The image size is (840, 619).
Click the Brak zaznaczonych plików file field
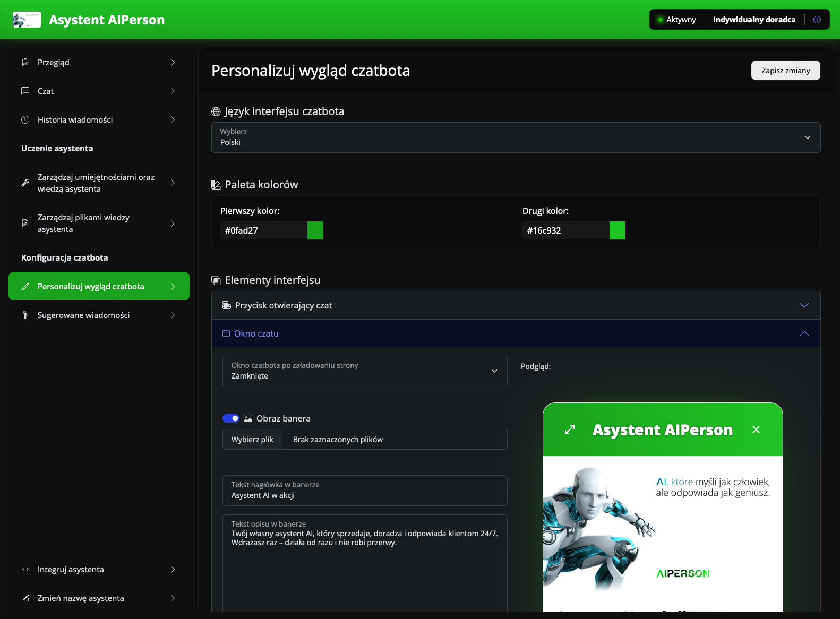[x=395, y=440]
